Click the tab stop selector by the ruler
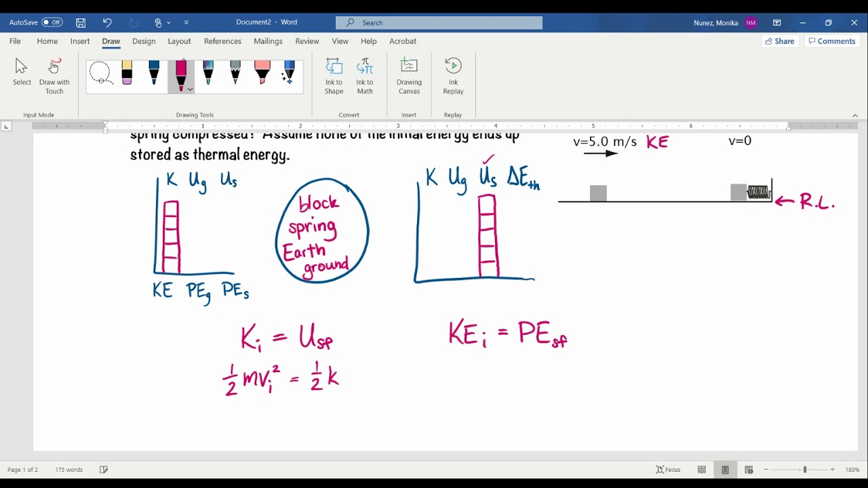Image resolution: width=868 pixels, height=488 pixels. pyautogui.click(x=6, y=126)
